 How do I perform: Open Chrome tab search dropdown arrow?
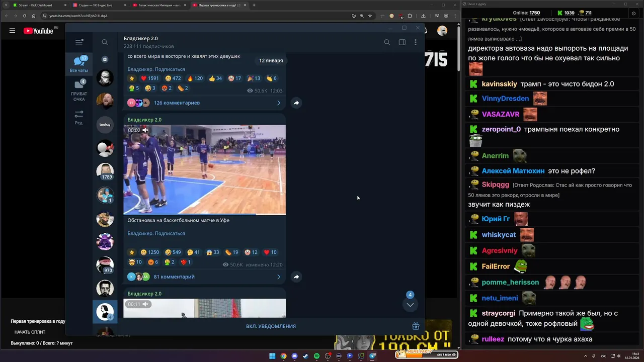(x=5, y=5)
